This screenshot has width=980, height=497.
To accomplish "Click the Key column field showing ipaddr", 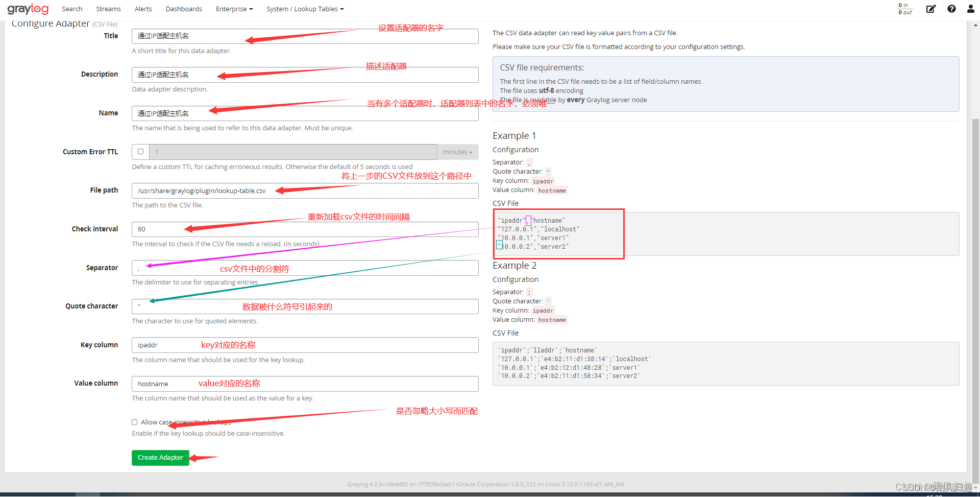I will tap(305, 345).
